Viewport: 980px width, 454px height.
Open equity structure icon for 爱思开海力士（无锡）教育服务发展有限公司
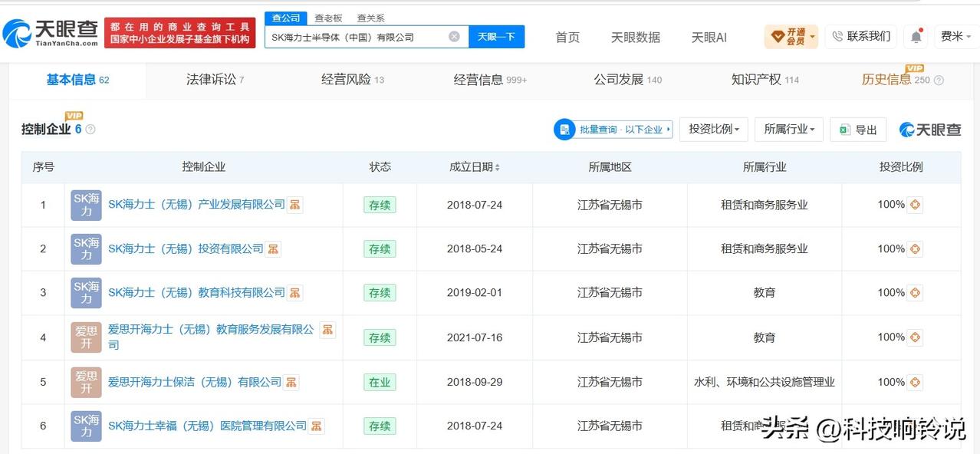coord(327,330)
